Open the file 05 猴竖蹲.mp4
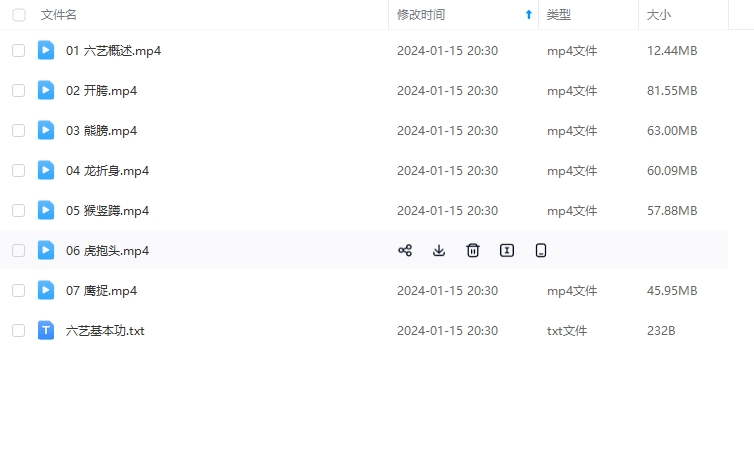This screenshot has height=452, width=754. pos(108,211)
